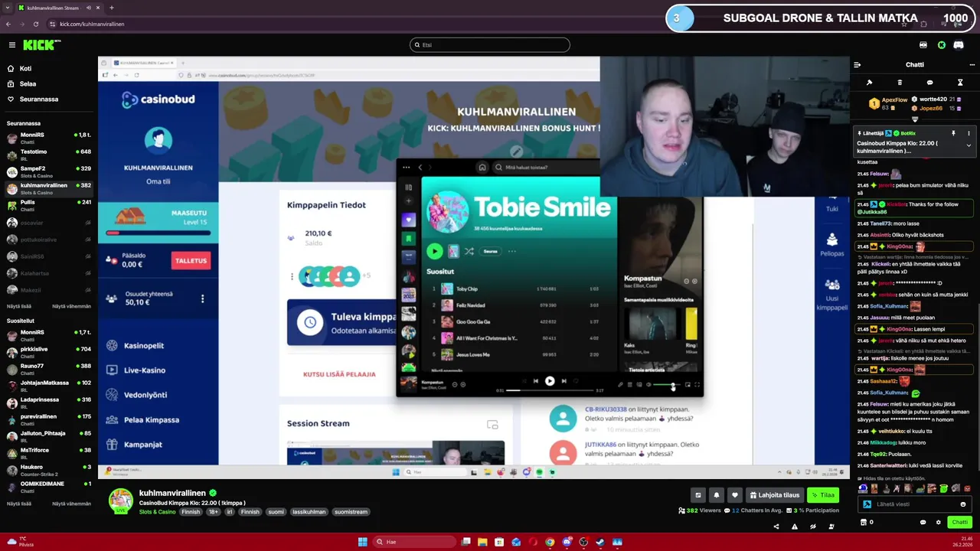The height and width of the screenshot is (551, 980).
Task: Go to Koti in sidebar
Action: pos(25,68)
